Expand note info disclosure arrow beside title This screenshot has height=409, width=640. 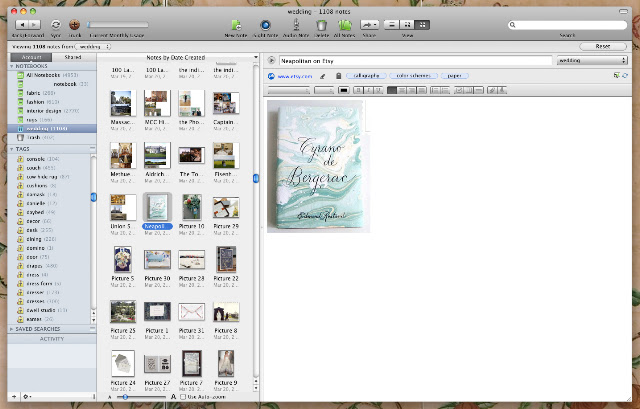271,61
